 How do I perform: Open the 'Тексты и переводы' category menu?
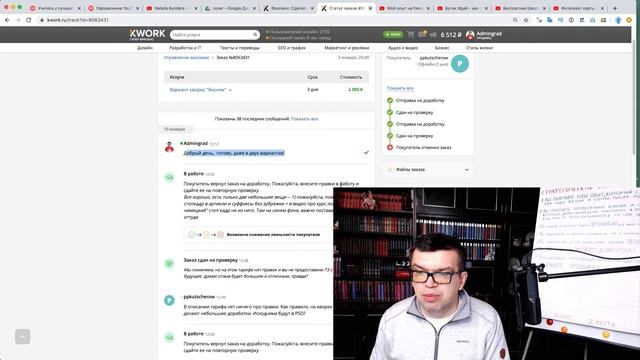click(x=240, y=48)
